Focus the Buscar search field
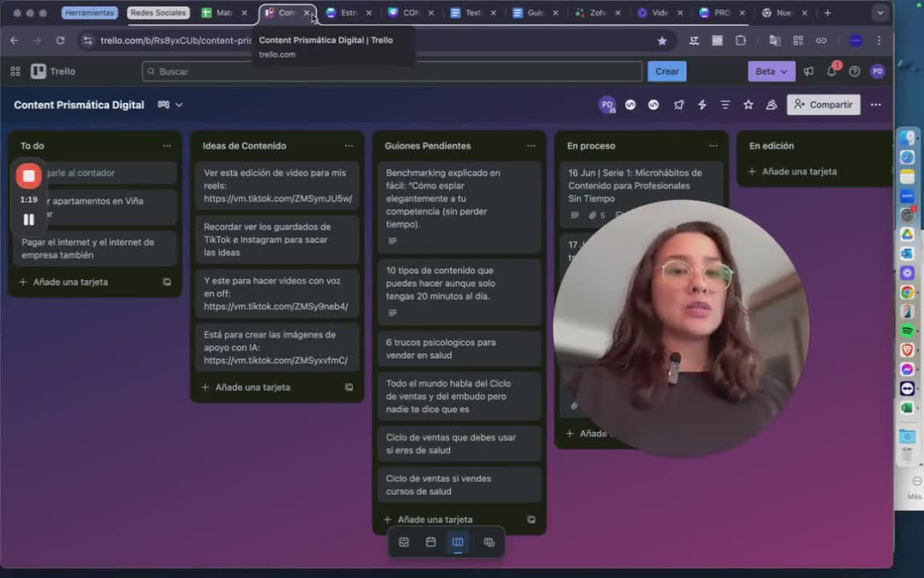Screen dimensions: 924x578 click(392, 71)
